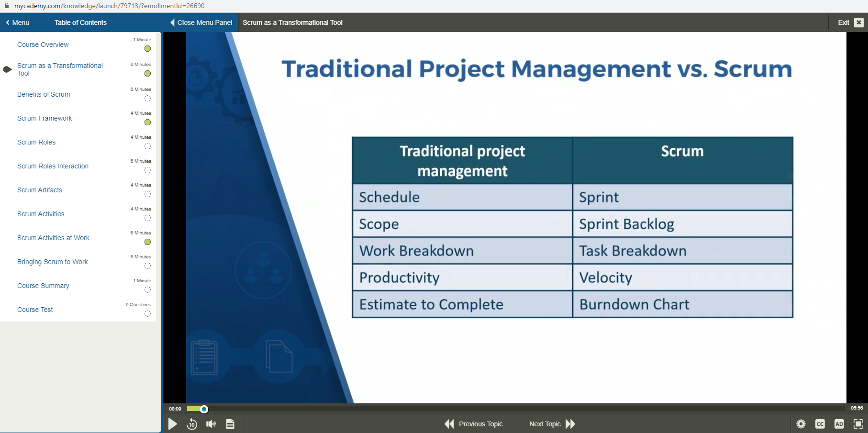Toggle closed captions (CC)
The height and width of the screenshot is (433, 868).
(x=820, y=424)
